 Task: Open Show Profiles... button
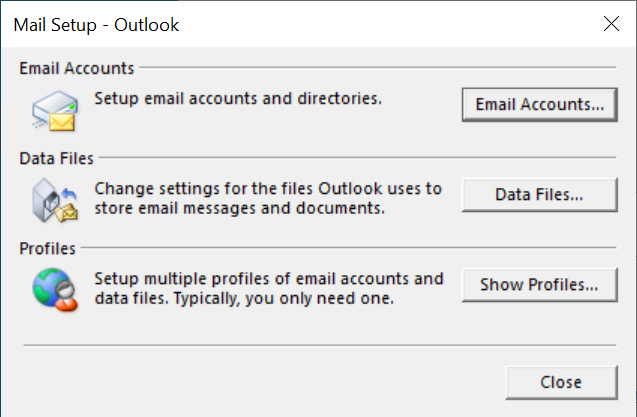click(540, 285)
